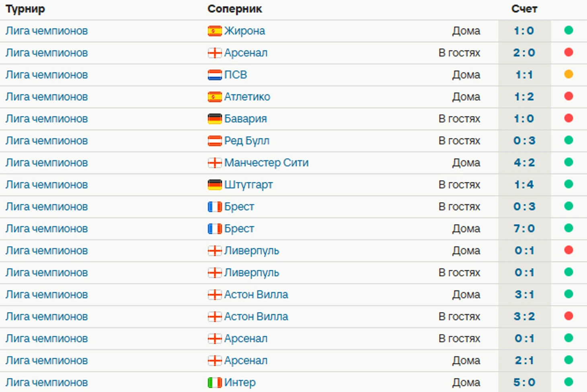Open the Атлетико opponent link
The width and height of the screenshot is (587, 392).
[x=247, y=97]
